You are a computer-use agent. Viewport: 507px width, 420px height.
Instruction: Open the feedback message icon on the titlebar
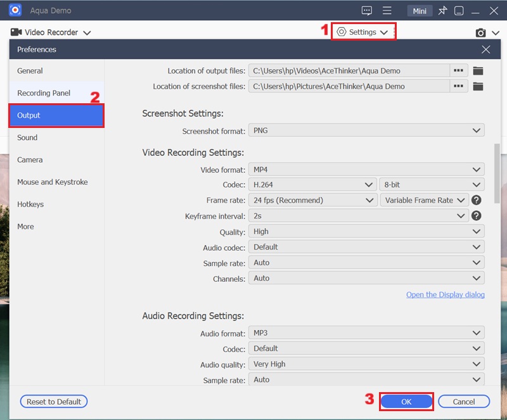tap(366, 10)
